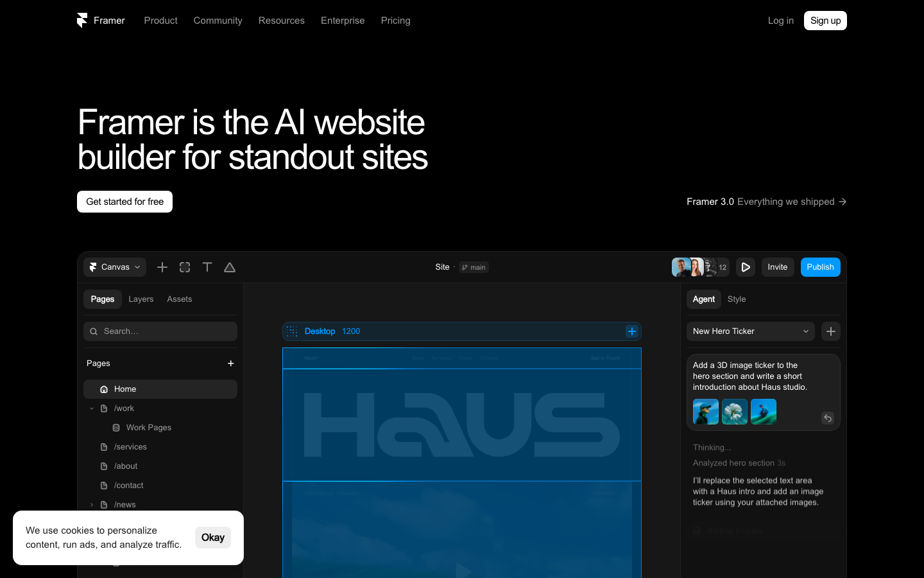Open the Product menu
This screenshot has height=578, width=924.
(160, 21)
